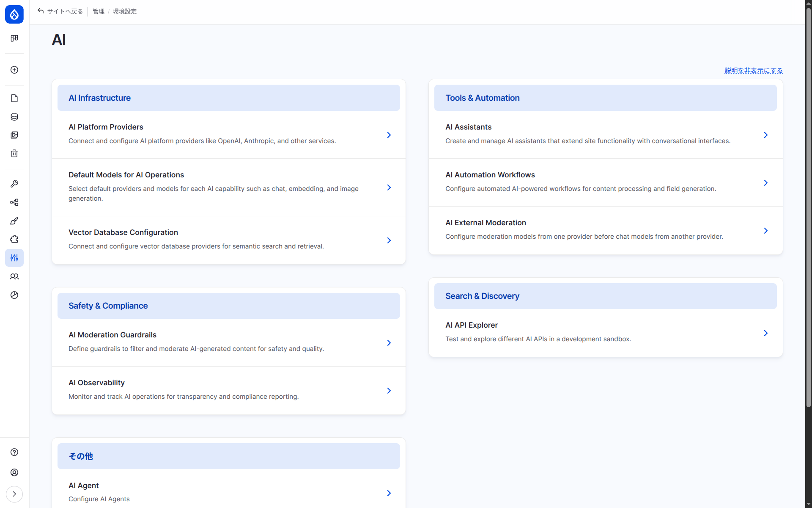Viewport: 812px width, 508px height.
Task: Open the Content page icon in sidebar
Action: [14, 98]
